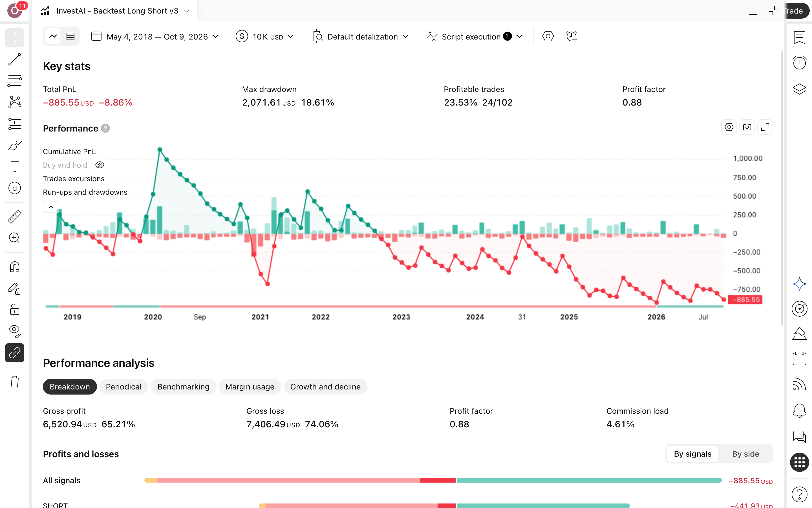The width and height of the screenshot is (812, 508).
Task: Open notifications bell icon
Action: point(799,411)
